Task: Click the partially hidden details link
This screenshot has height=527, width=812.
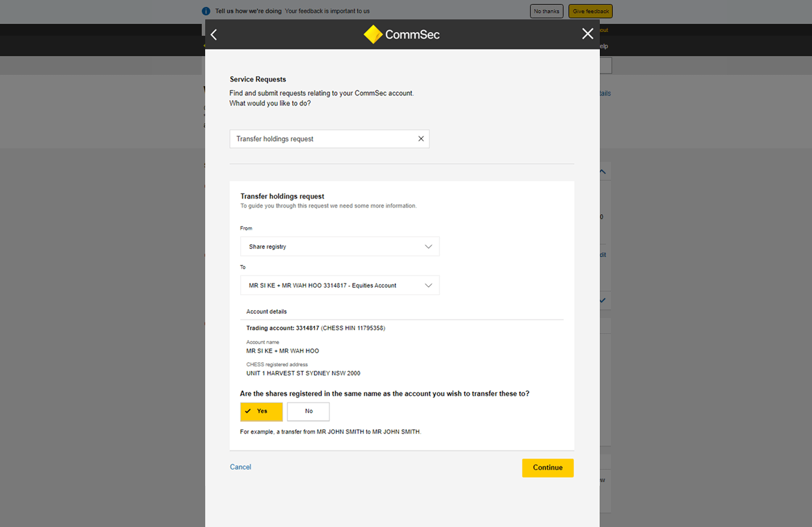Action: coord(605,93)
